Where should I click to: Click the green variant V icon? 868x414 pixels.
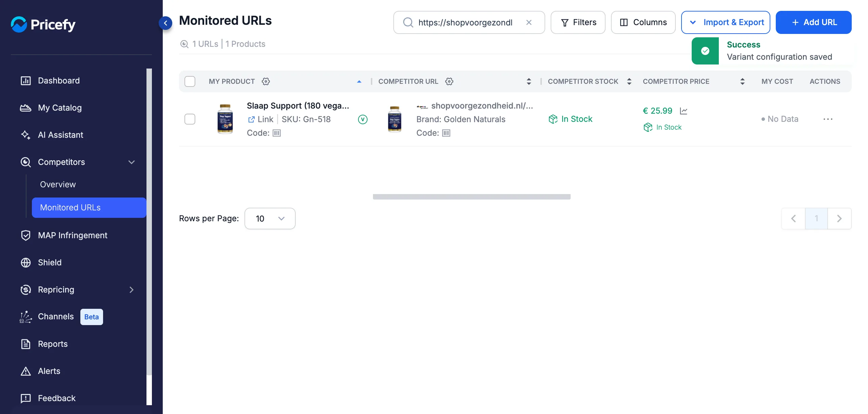[x=362, y=119]
